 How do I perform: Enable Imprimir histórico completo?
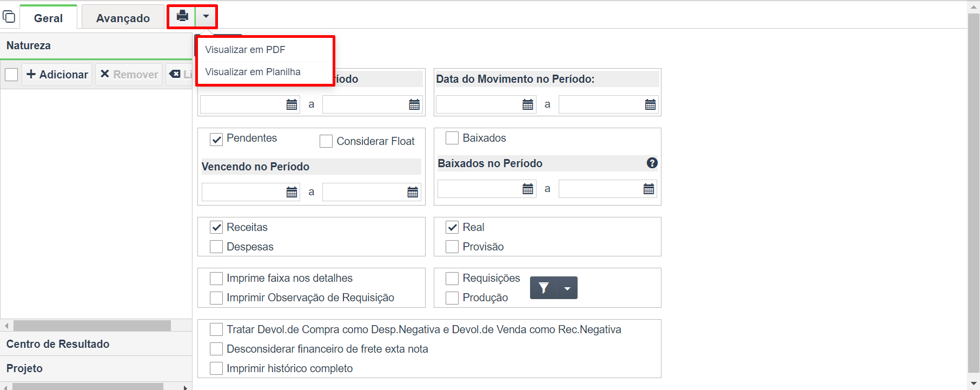216,368
